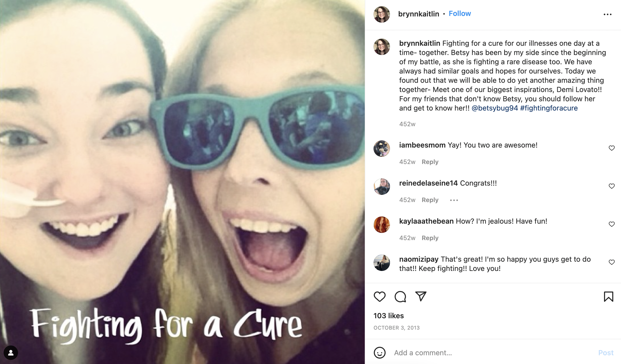Share the post with the paper plane icon
The image size is (621, 364).
[421, 296]
